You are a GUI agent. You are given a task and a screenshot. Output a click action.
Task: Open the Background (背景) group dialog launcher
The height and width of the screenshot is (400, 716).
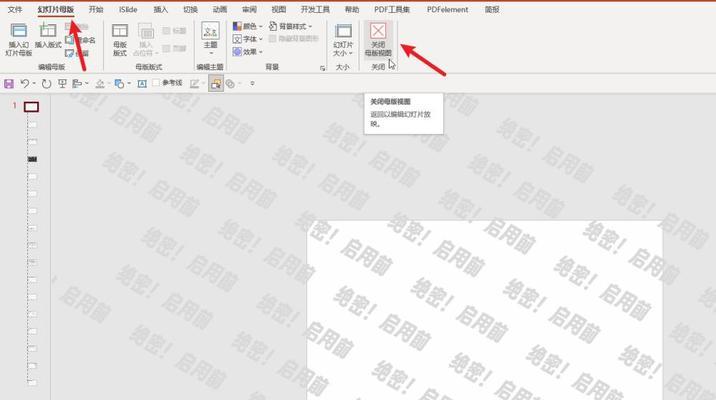pos(322,68)
